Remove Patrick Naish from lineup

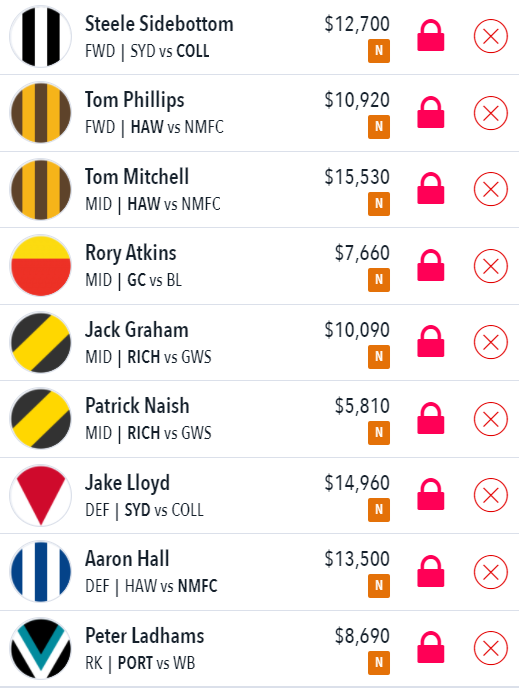click(x=490, y=419)
